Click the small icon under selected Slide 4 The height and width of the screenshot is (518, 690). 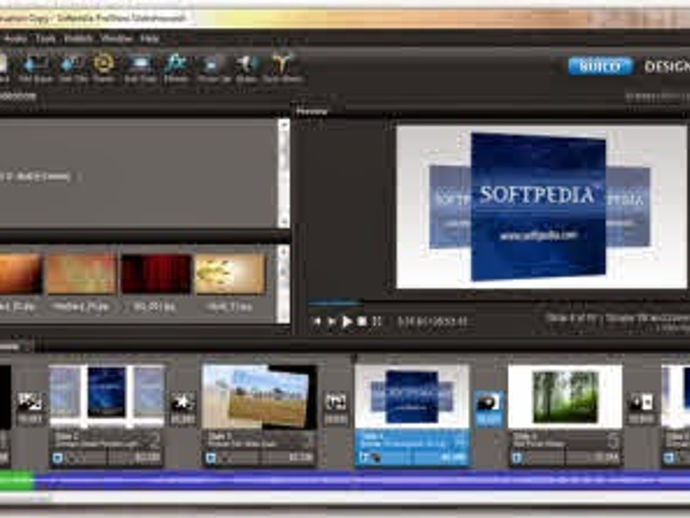[x=363, y=458]
